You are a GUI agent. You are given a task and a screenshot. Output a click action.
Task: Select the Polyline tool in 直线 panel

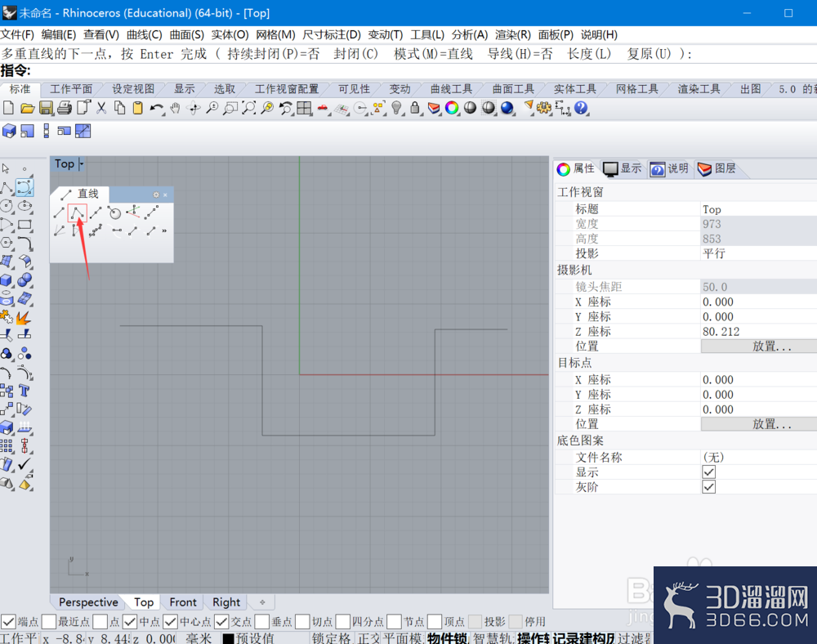(x=77, y=212)
